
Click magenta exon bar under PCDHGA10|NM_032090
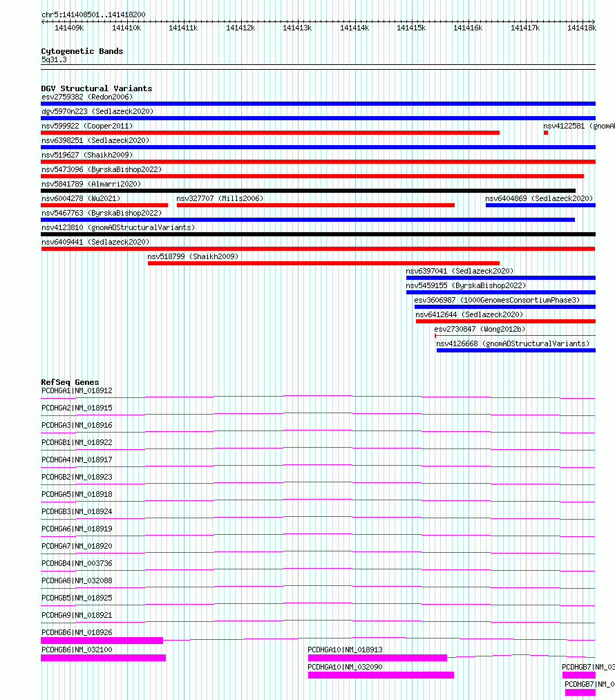(x=381, y=675)
